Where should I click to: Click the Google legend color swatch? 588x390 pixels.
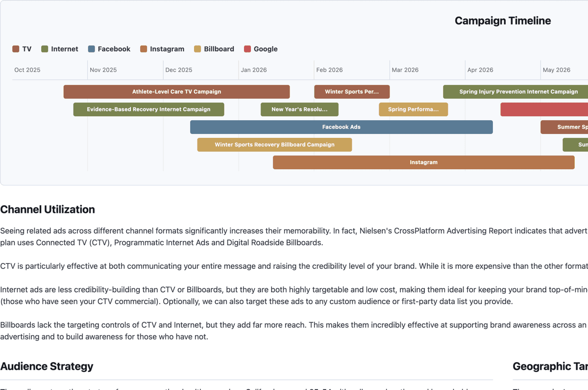pos(247,49)
